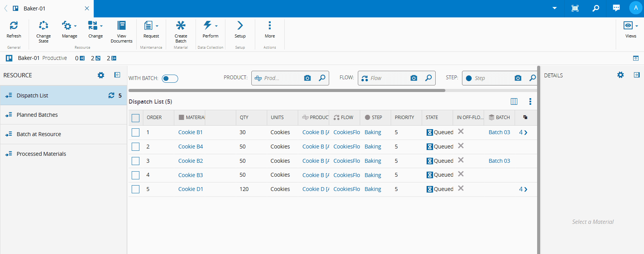
Task: Click the Create Batch icon
Action: [x=180, y=26]
